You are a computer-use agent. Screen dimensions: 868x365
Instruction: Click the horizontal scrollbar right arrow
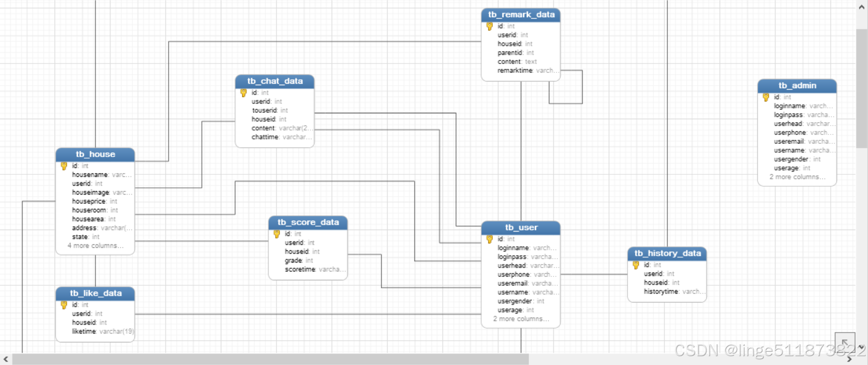pyautogui.click(x=849, y=359)
